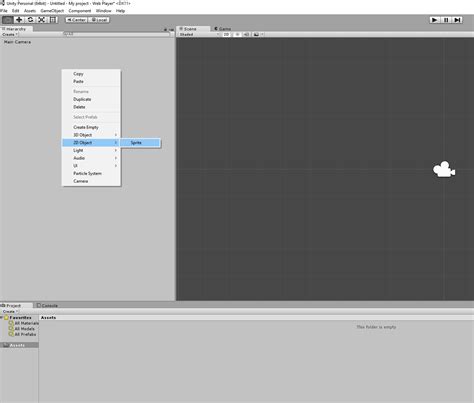Screen dimensions: 474x403
Task: Collapse the Favorites tree in the Project panel
Action: [2, 318]
